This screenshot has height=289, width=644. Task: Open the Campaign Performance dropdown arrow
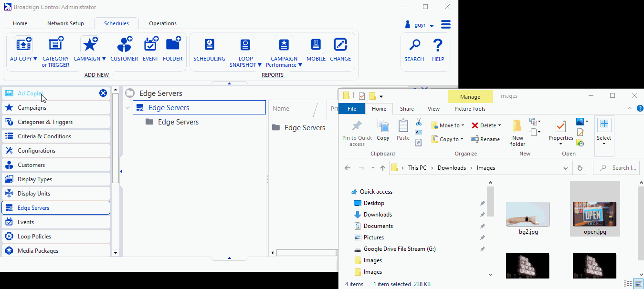tap(300, 65)
